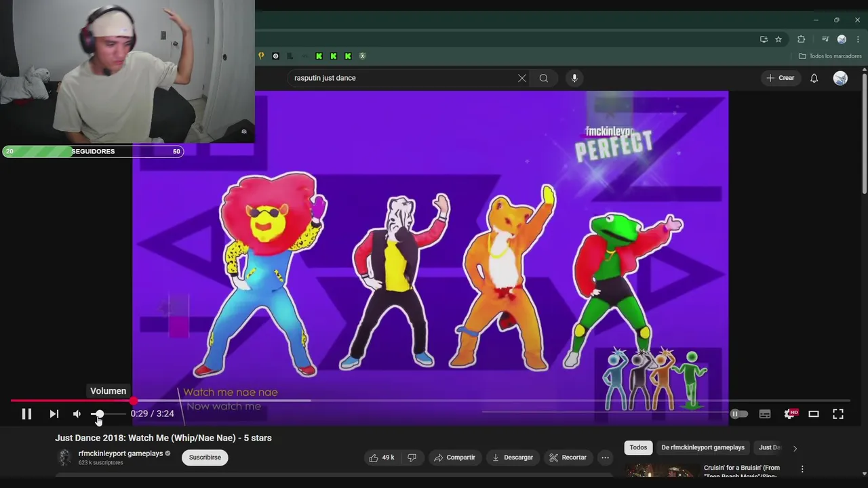
Task: Open the Chrome extensions puzzle icon
Action: tap(802, 39)
